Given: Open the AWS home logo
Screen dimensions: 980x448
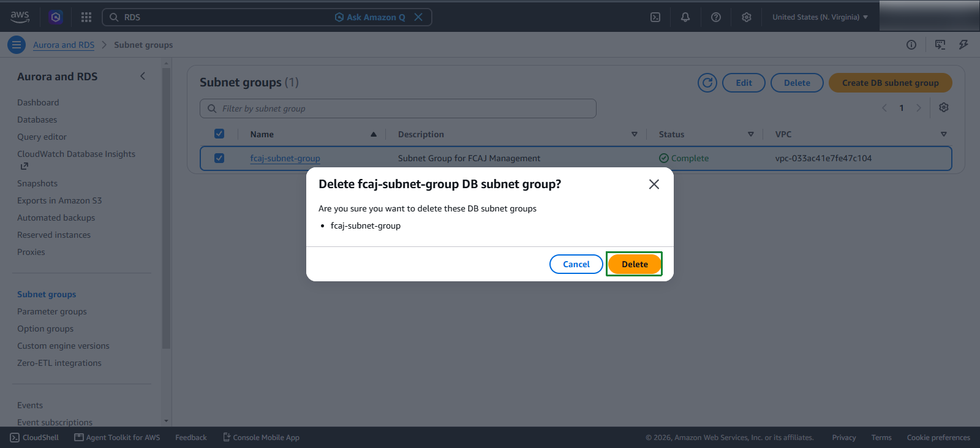Looking at the screenshot, I should 20,17.
